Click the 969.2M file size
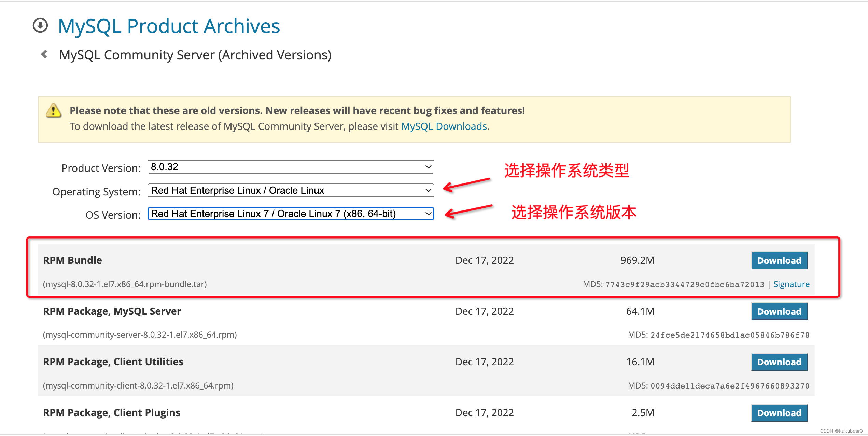The image size is (868, 436). tap(637, 260)
